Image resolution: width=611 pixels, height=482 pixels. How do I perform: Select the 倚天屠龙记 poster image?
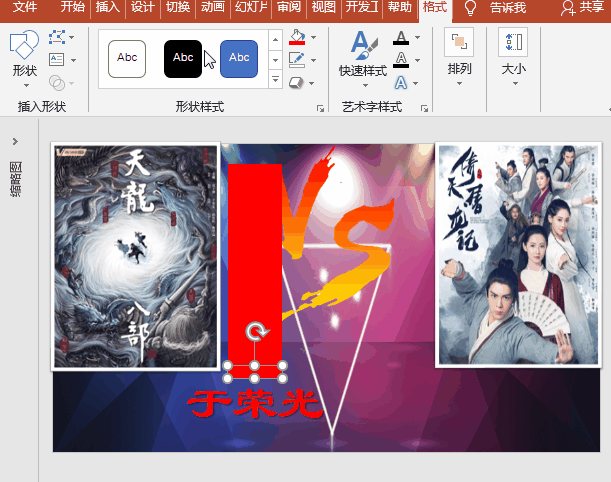click(518, 255)
